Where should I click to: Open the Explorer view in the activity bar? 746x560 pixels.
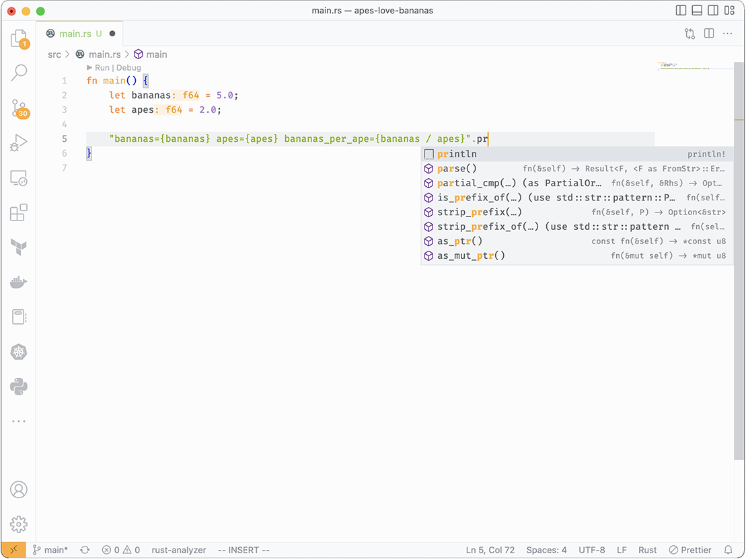19,38
